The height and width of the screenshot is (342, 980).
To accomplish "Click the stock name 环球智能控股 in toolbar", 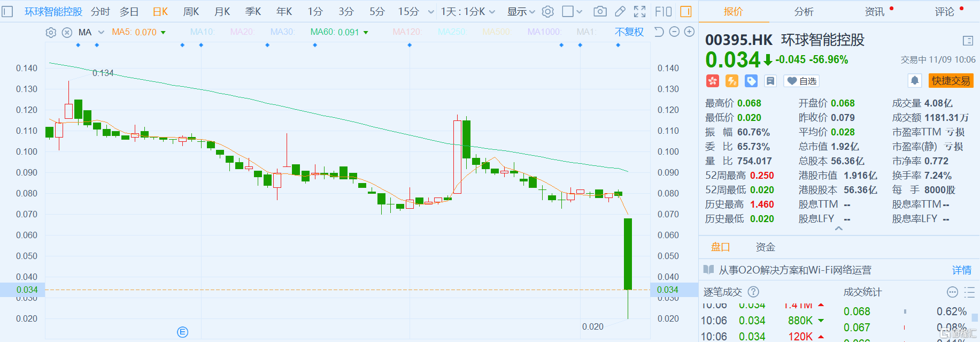I will [53, 11].
